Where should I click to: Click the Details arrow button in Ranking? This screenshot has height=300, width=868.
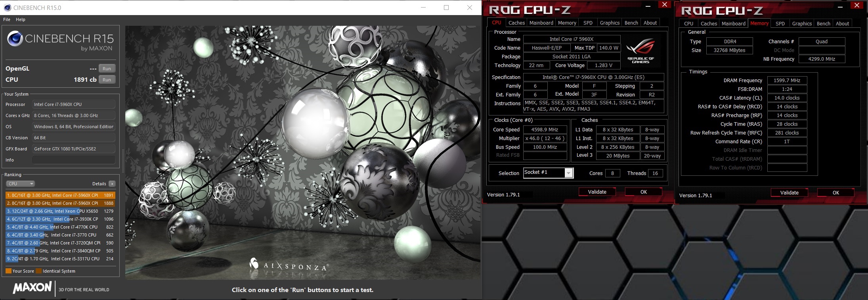[112, 184]
